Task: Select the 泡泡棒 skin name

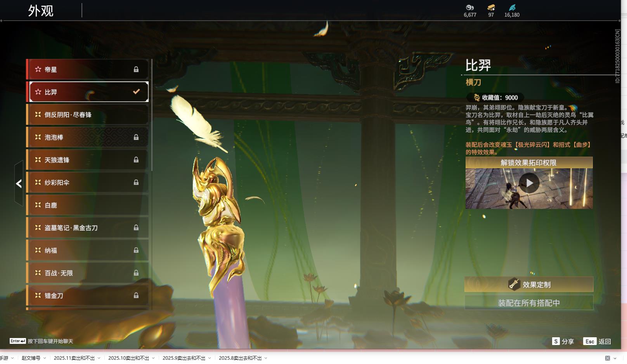Action: tap(54, 137)
